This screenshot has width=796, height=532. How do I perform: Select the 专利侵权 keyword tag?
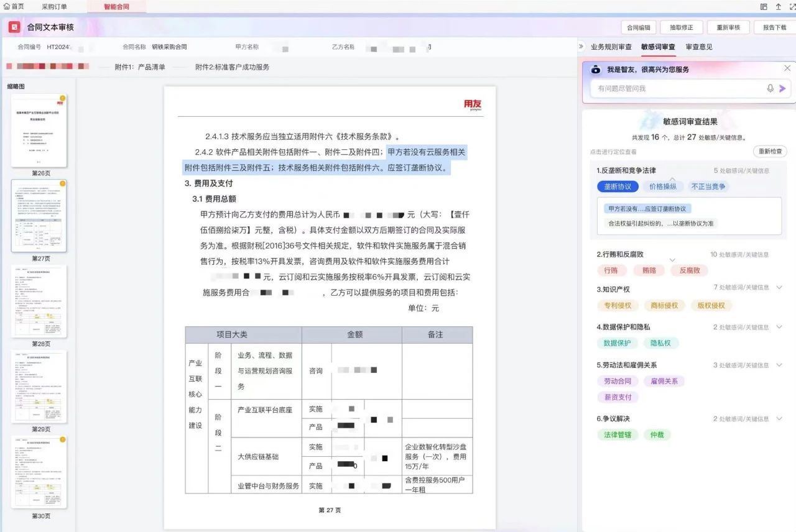click(x=618, y=306)
